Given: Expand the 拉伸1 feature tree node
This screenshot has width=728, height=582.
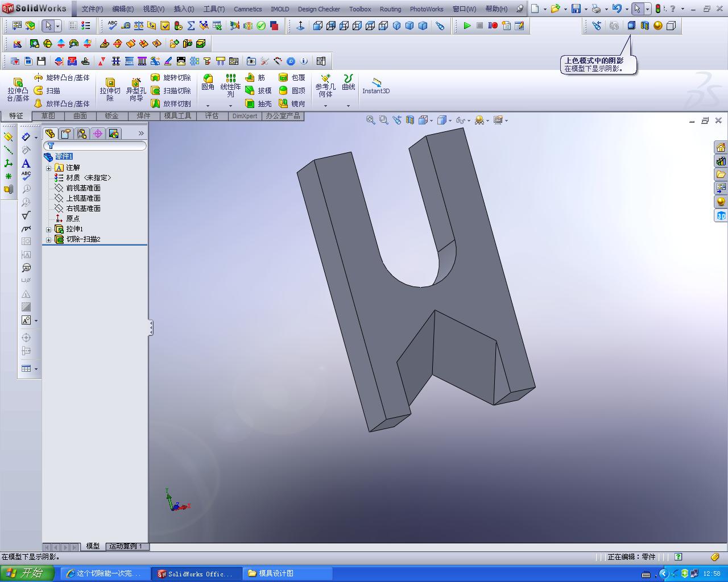Looking at the screenshot, I should (x=48, y=229).
